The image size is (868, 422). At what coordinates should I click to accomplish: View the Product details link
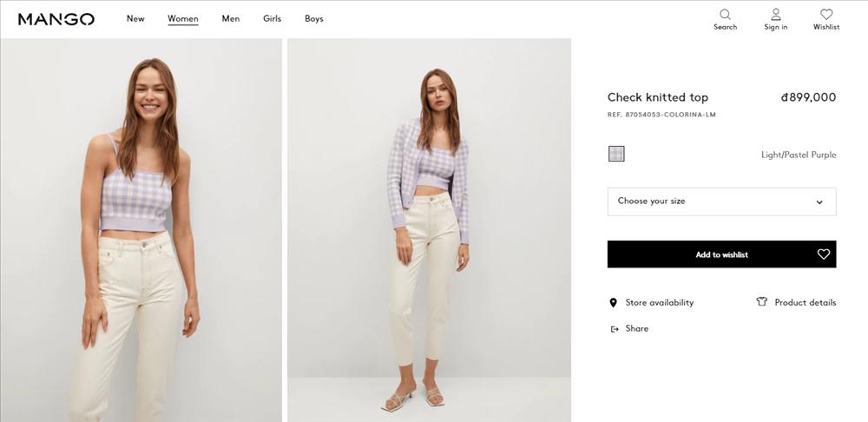pos(806,303)
